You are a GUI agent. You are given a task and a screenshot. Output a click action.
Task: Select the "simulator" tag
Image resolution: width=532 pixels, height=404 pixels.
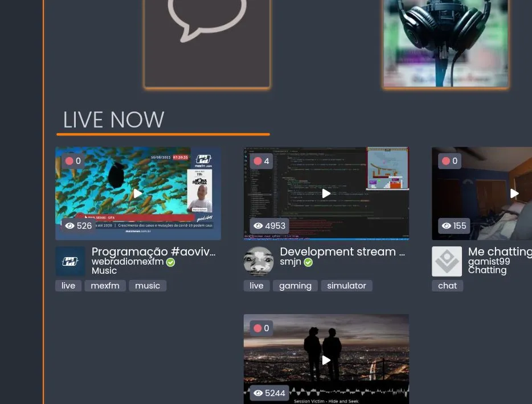(346, 285)
